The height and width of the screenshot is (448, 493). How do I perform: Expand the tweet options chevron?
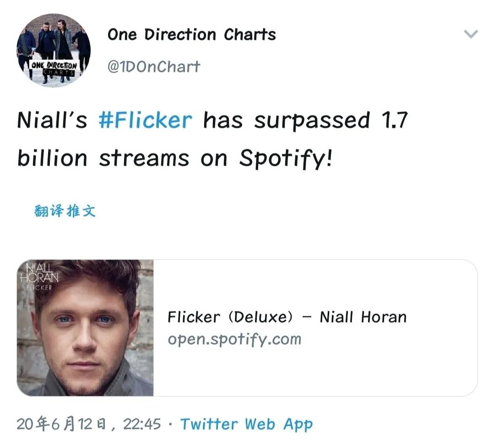[x=471, y=34]
